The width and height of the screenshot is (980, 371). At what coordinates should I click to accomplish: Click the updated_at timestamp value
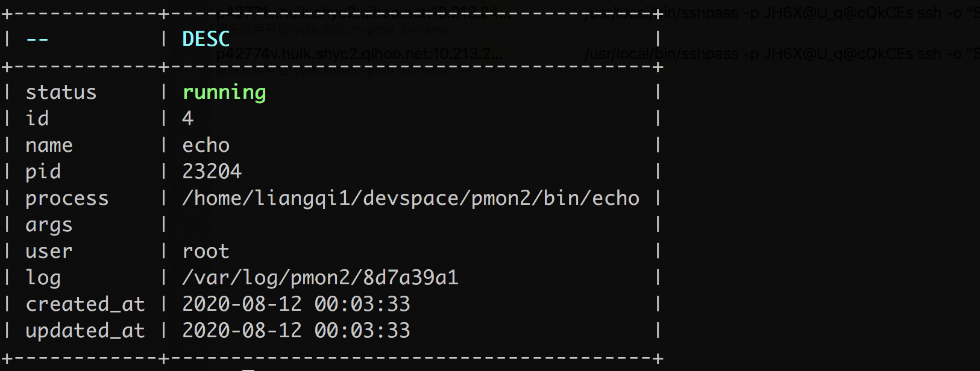pyautogui.click(x=296, y=331)
